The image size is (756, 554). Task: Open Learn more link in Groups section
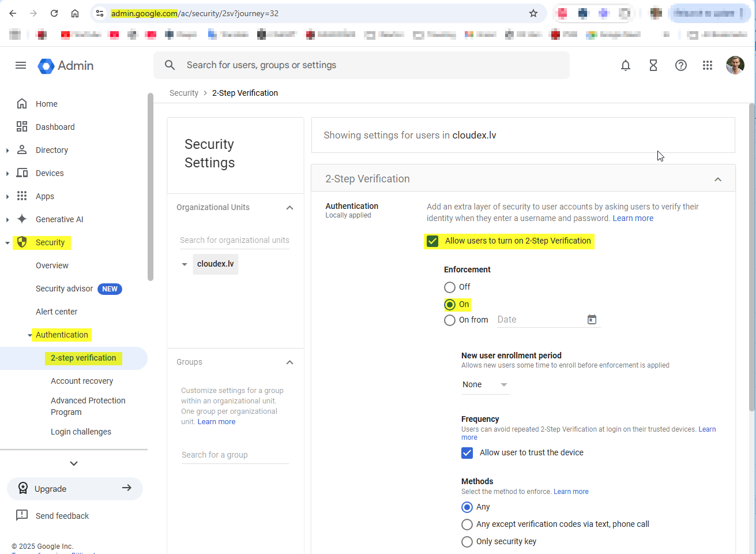coord(216,422)
